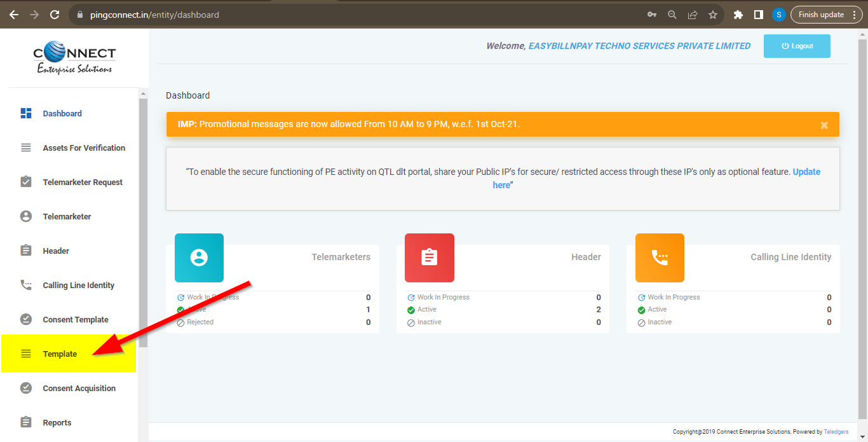This screenshot has height=442, width=868.
Task: Click the Consent Acquisition check-circle icon
Action: pyautogui.click(x=26, y=388)
